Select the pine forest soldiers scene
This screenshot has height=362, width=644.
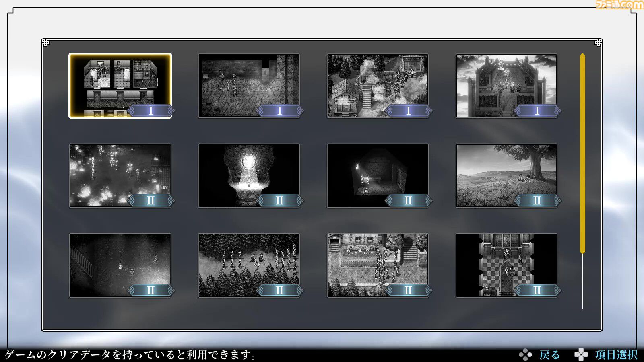pos(249,265)
